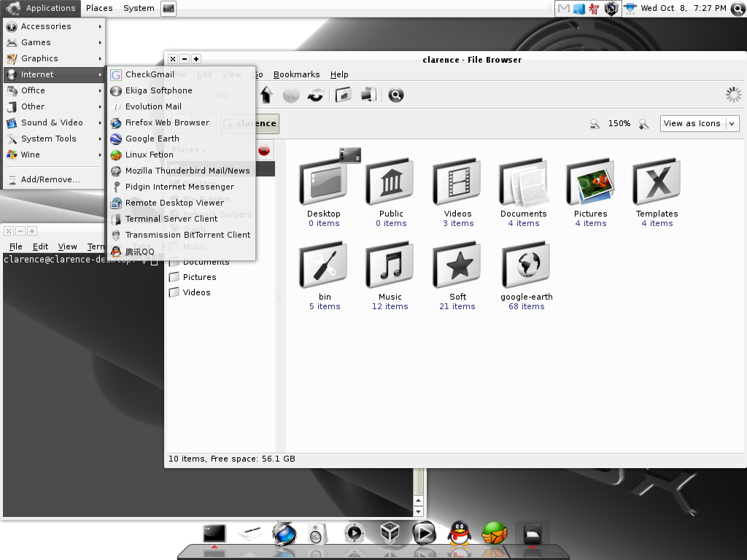
Task: Open Terminal Server Client
Action: [181, 219]
